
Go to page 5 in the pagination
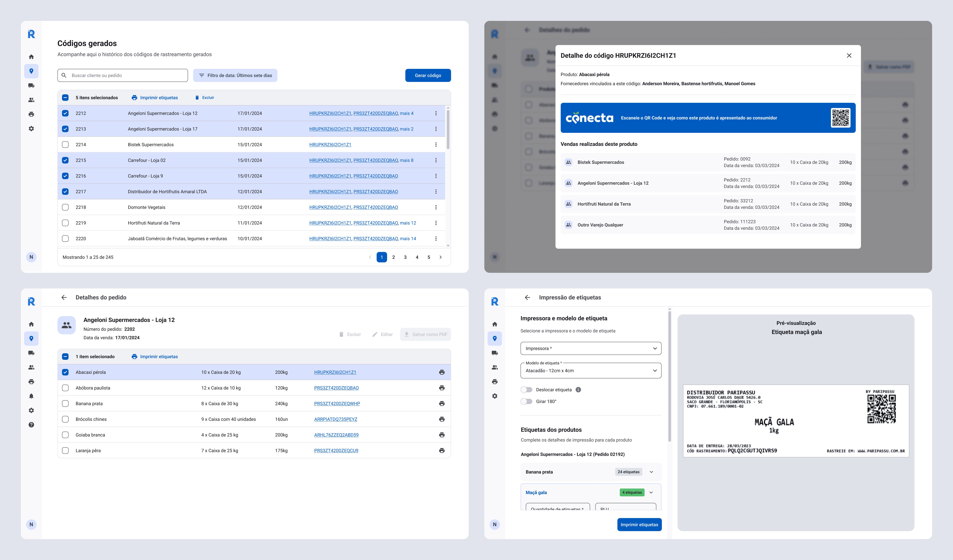tap(429, 257)
